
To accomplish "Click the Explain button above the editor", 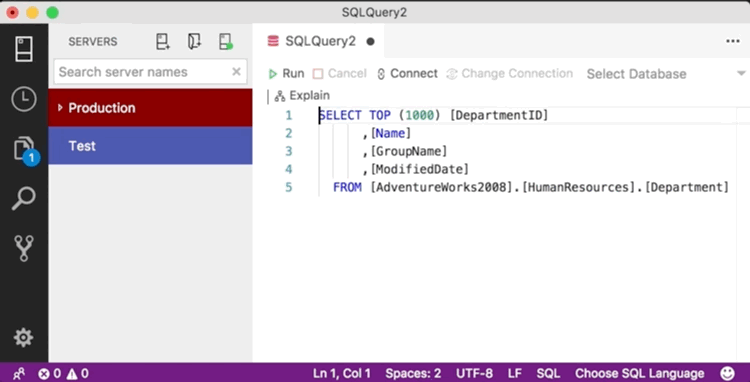I will [x=302, y=96].
